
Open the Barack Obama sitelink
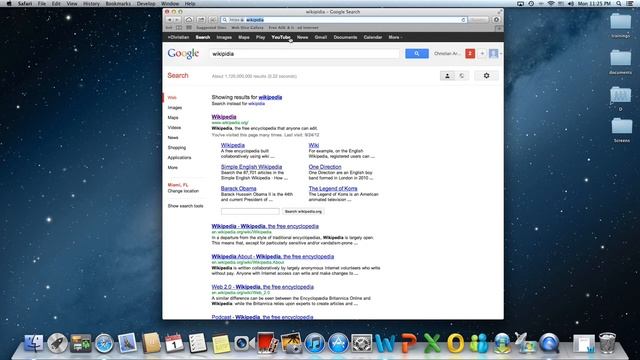point(238,189)
